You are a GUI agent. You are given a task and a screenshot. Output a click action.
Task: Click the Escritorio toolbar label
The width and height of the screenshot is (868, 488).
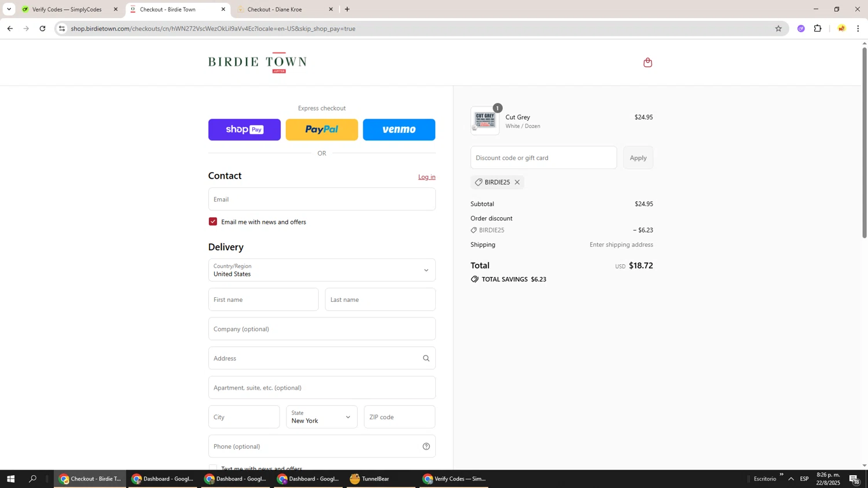tap(765, 479)
